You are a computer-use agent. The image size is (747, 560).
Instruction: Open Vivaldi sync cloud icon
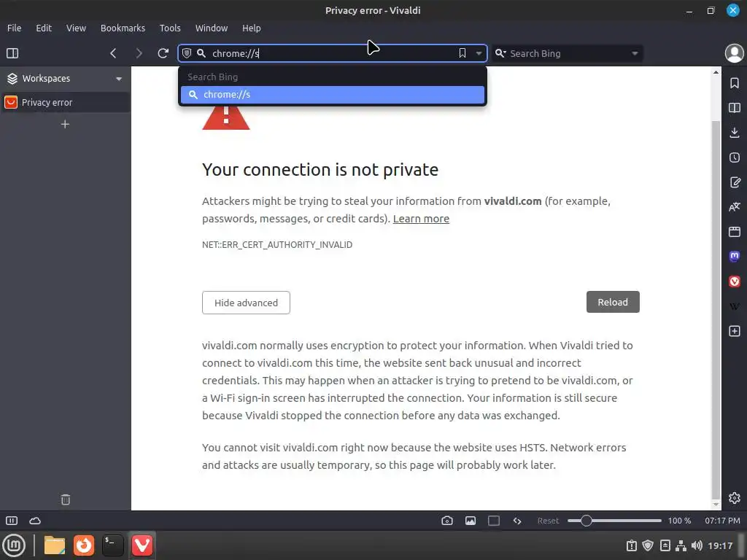35,521
